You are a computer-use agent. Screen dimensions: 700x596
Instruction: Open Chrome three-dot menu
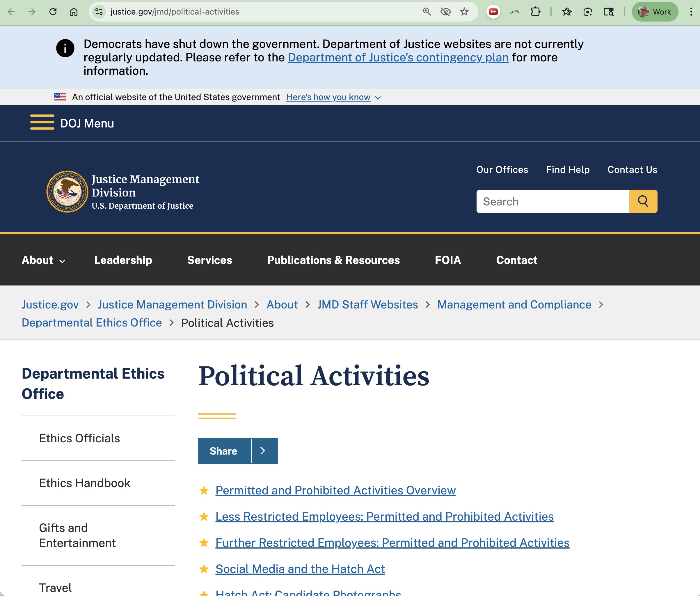click(691, 12)
